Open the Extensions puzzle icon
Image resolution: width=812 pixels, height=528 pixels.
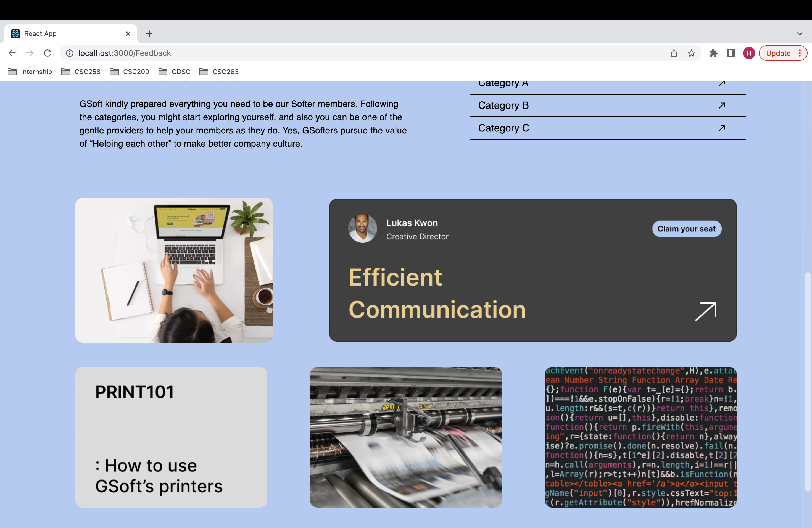tap(713, 53)
